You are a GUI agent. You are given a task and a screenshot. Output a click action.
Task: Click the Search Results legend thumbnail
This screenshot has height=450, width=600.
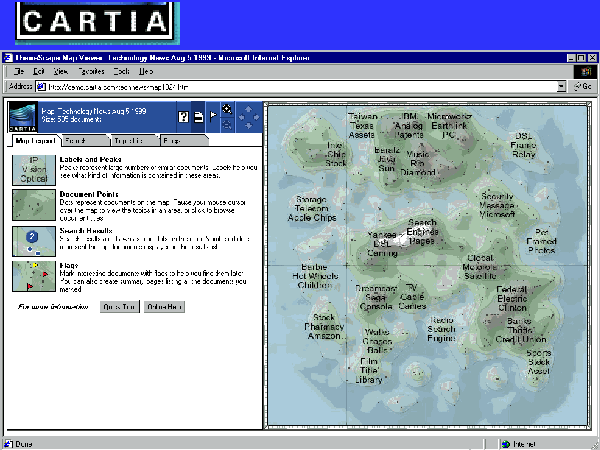tap(32, 240)
